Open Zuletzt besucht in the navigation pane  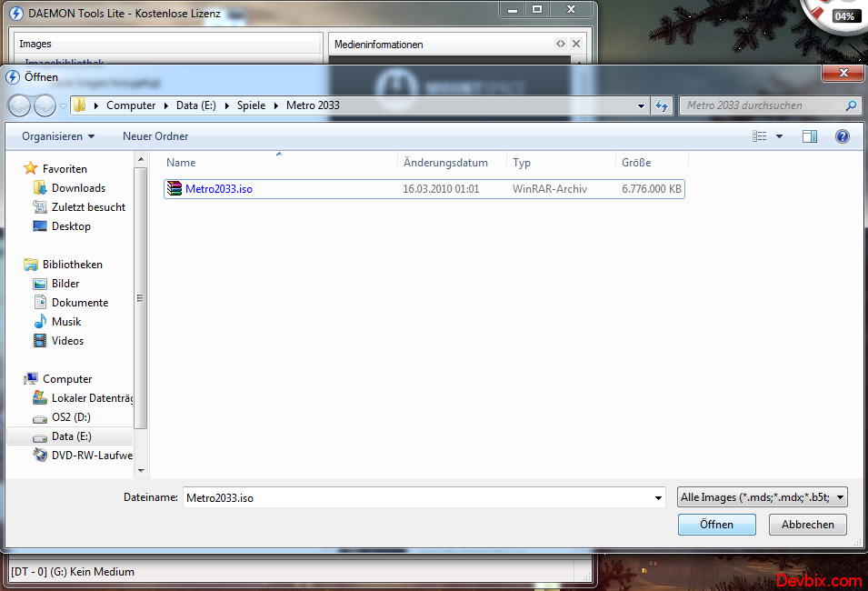(x=88, y=207)
